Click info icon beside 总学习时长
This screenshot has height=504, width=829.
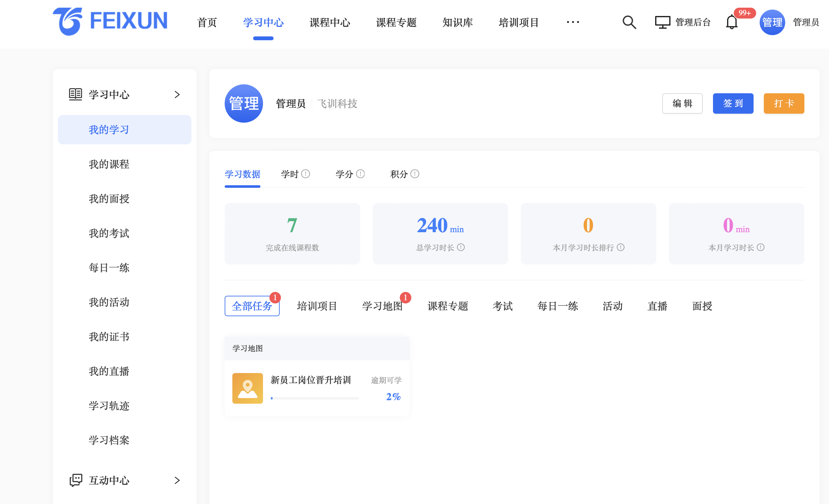pos(461,248)
